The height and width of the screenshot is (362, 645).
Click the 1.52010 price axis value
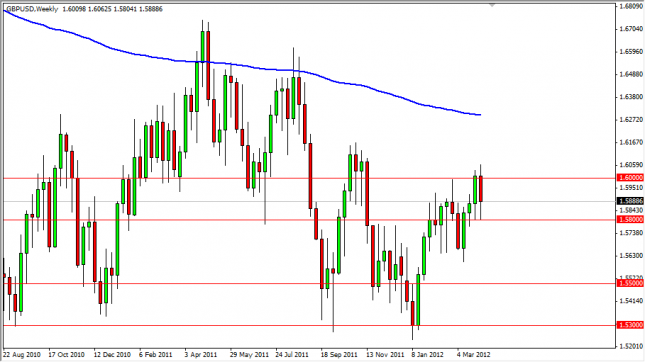[631, 346]
